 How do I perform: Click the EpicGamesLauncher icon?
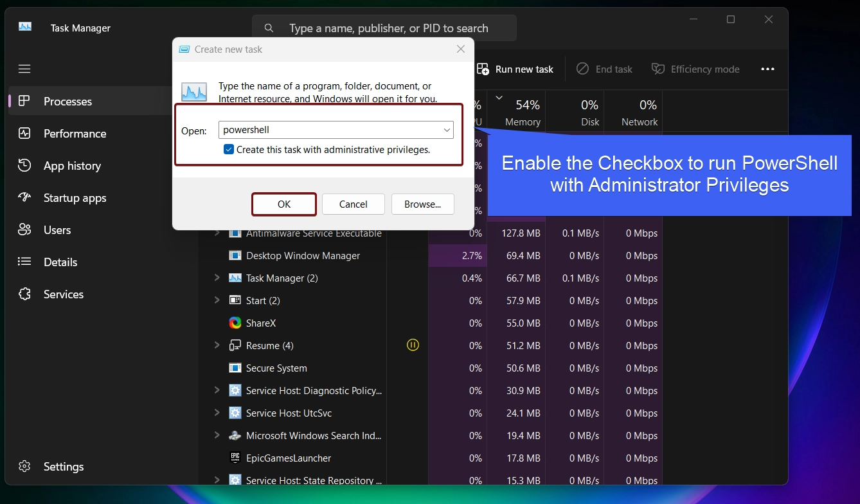tap(235, 458)
